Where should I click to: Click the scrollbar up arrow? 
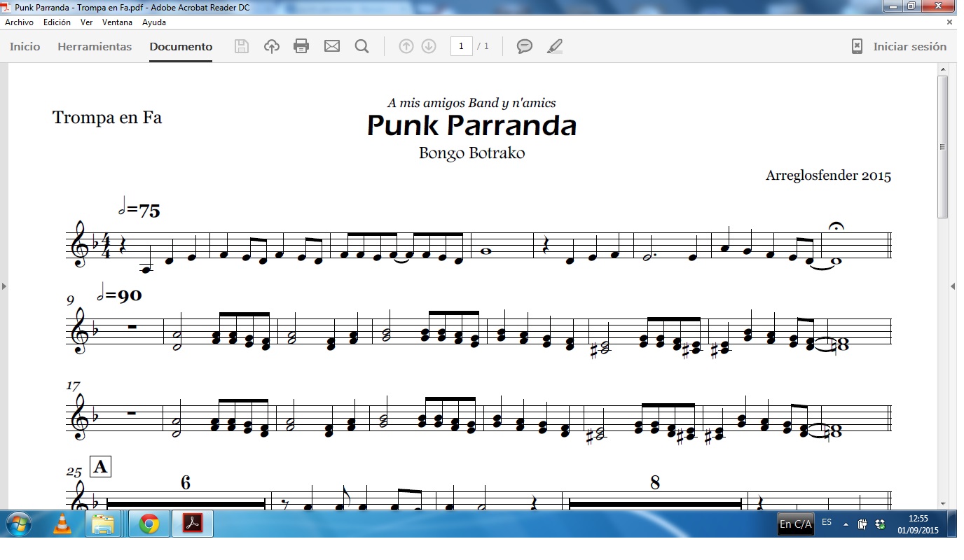coord(942,69)
